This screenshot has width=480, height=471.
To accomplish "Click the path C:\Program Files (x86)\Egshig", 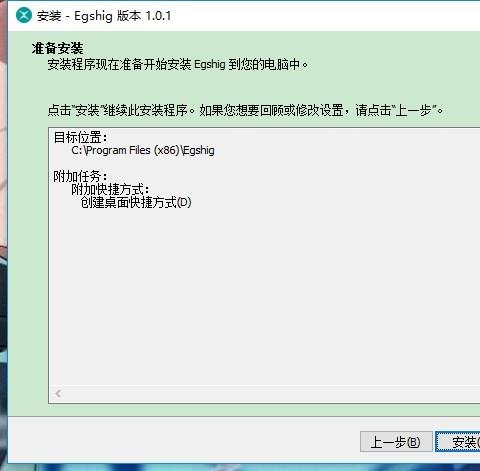I will (143, 150).
